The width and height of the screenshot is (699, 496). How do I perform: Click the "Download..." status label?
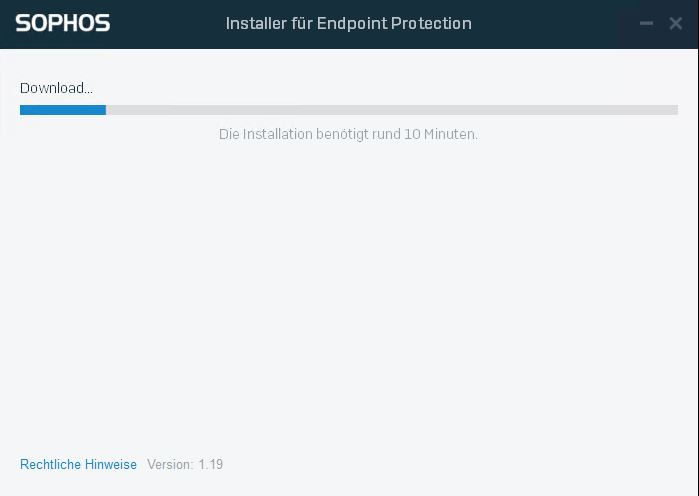(x=56, y=88)
